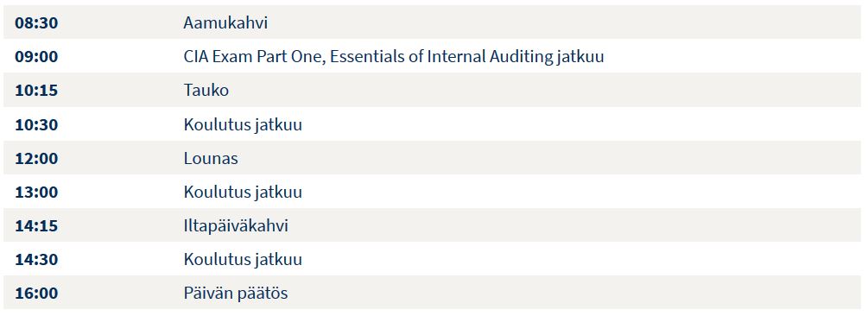
Task: Select the 'Päivän päätös' schedule entry
Action: tap(236, 294)
